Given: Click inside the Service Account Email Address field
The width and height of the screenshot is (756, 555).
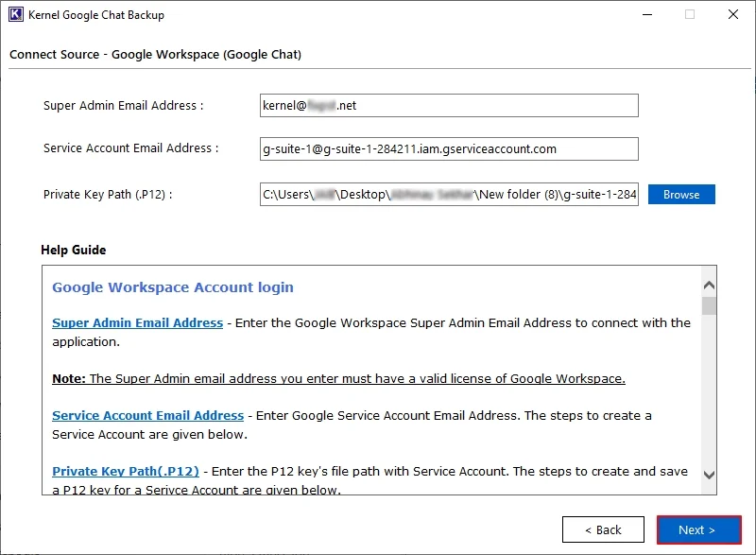Looking at the screenshot, I should tap(449, 148).
